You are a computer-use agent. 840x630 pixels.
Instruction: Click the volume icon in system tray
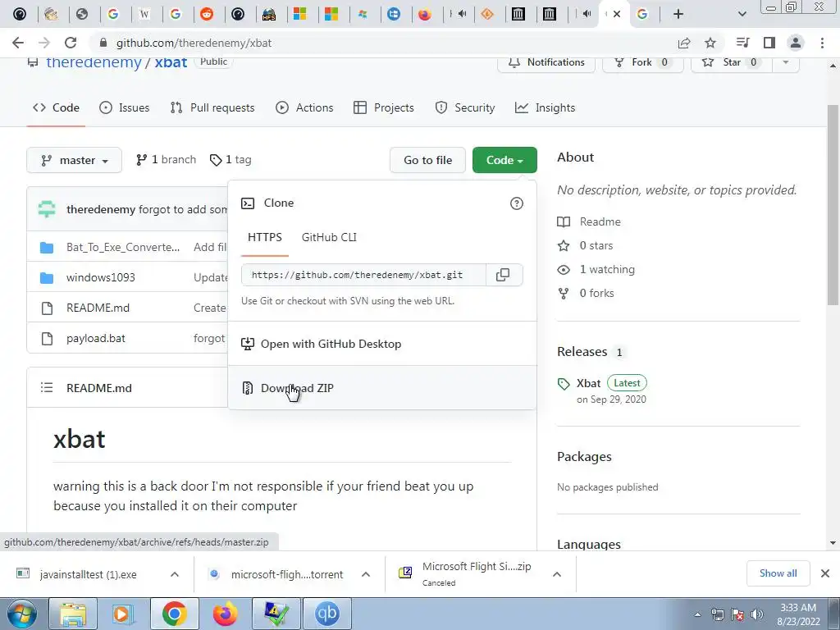tap(757, 614)
